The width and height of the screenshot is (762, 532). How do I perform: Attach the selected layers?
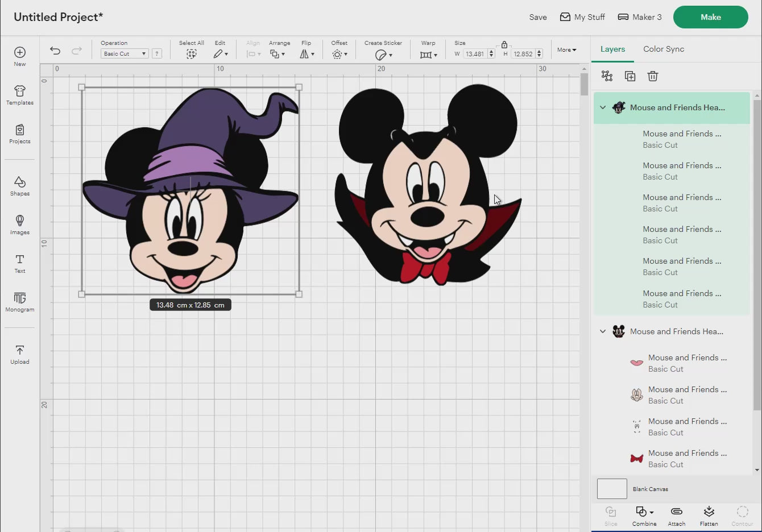click(x=677, y=516)
